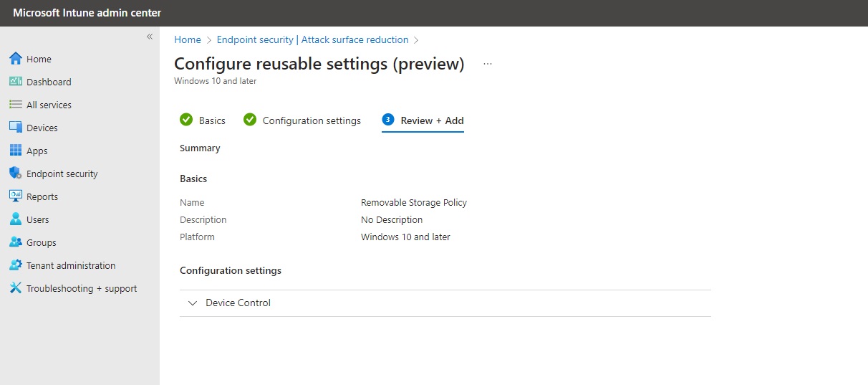Select the Endpoint security shield icon
Image resolution: width=868 pixels, height=385 pixels.
(16, 174)
